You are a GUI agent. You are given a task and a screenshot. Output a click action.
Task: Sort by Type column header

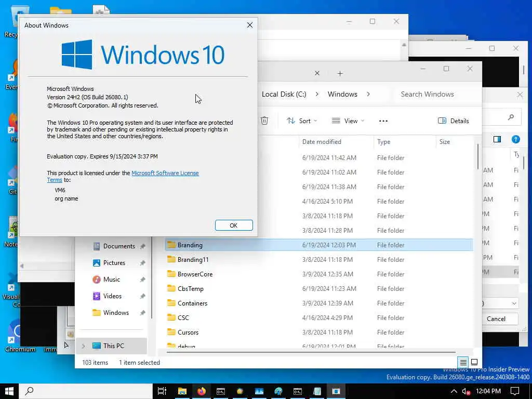click(x=384, y=142)
